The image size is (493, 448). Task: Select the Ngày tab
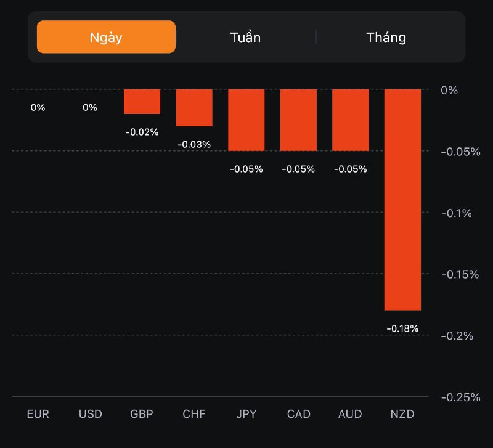[106, 37]
